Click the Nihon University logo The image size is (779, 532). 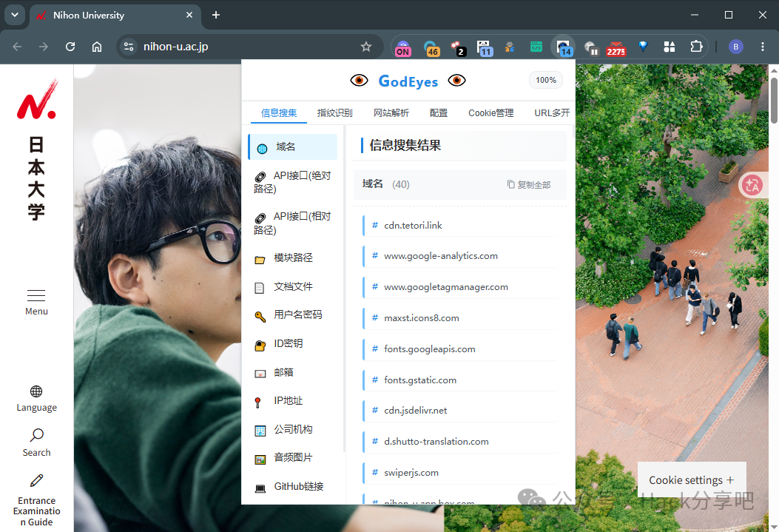tap(37, 149)
